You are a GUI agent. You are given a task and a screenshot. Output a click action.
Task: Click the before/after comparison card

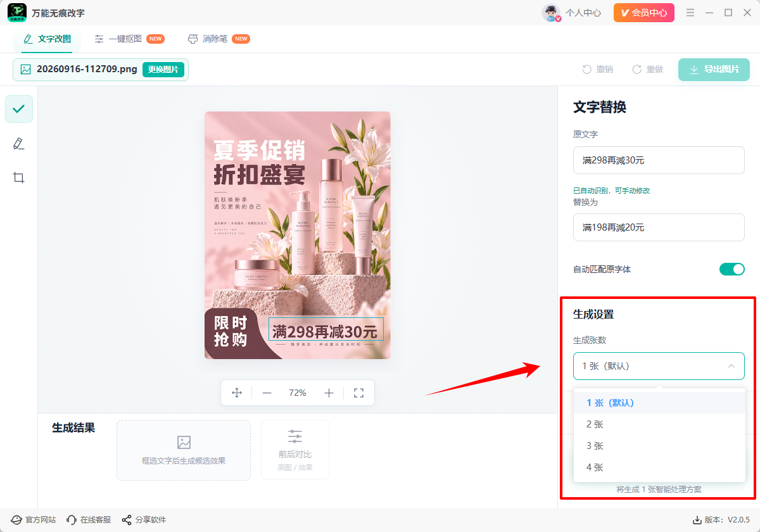tap(295, 450)
